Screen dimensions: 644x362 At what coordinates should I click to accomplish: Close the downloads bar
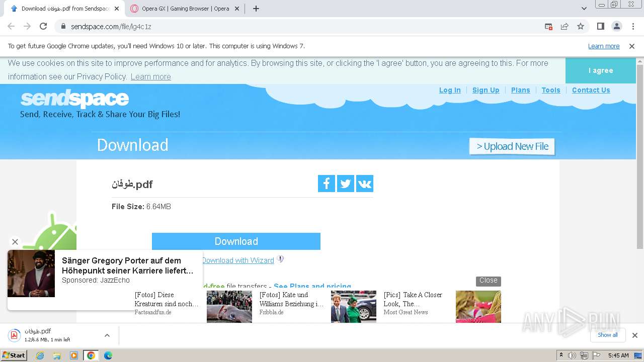tap(634, 335)
